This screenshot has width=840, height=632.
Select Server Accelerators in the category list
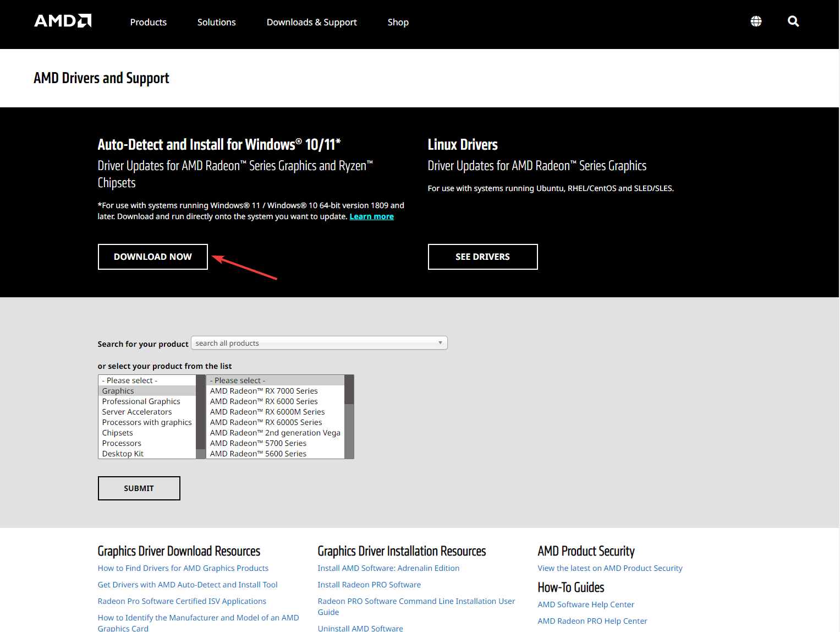147,412
